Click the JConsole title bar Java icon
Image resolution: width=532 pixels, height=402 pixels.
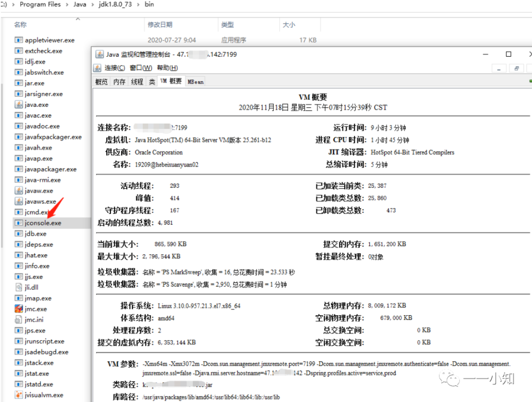[x=100, y=54]
